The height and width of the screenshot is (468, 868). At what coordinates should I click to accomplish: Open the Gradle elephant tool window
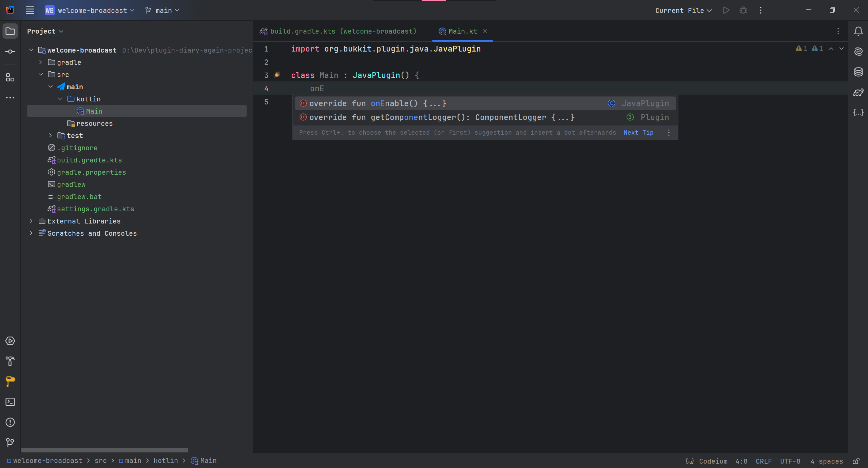859,92
